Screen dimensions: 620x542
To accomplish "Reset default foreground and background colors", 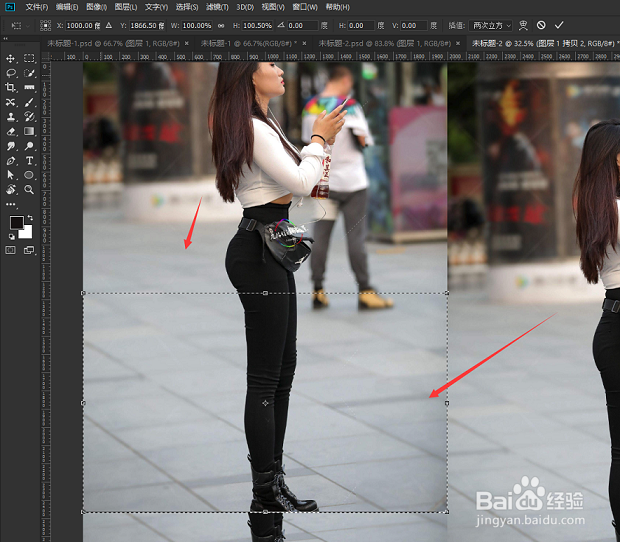I will click(11, 236).
